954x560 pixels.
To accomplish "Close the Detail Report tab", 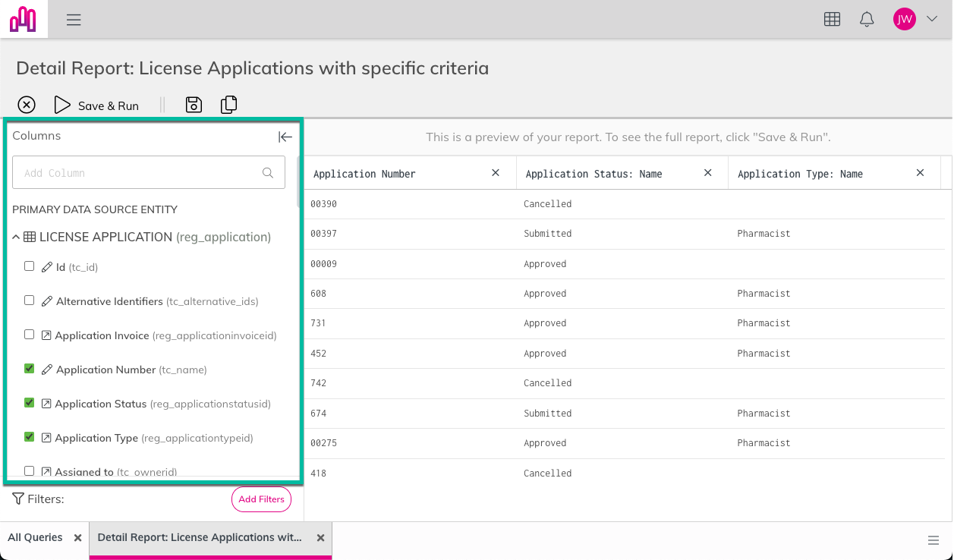I will point(320,538).
